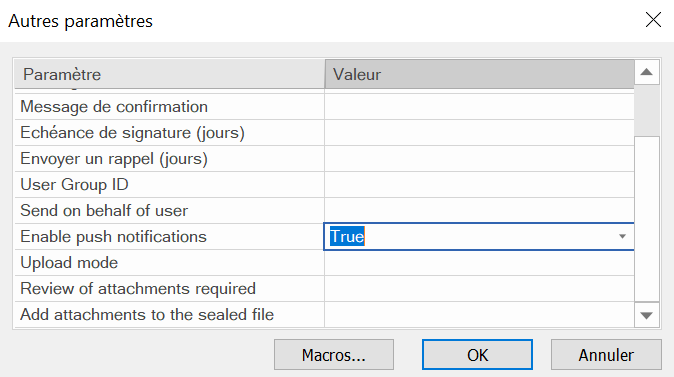674x377 pixels.
Task: Click the Message de confirmation value cell
Action: [x=479, y=107]
